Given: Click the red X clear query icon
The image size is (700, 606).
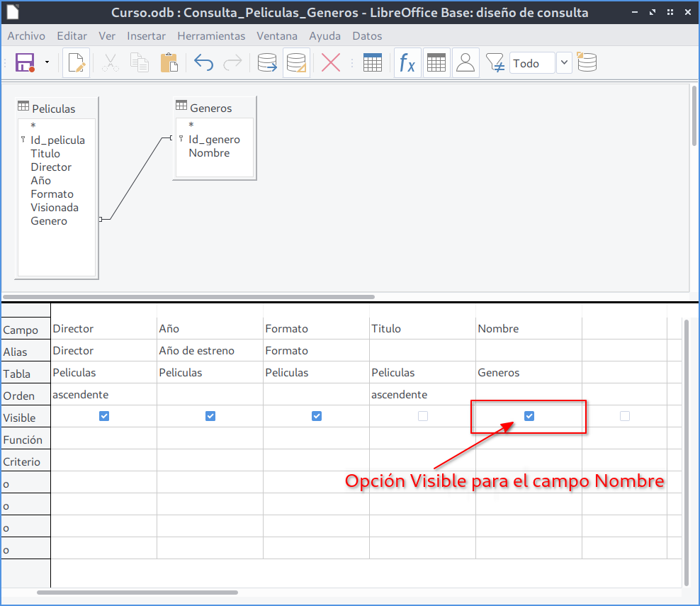Looking at the screenshot, I should [x=331, y=63].
